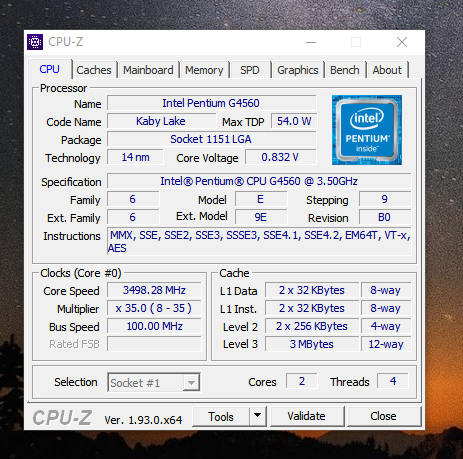Click the version text Ver. 1.93.0.x64
Viewport: 463px width, 459px height.
143,420
